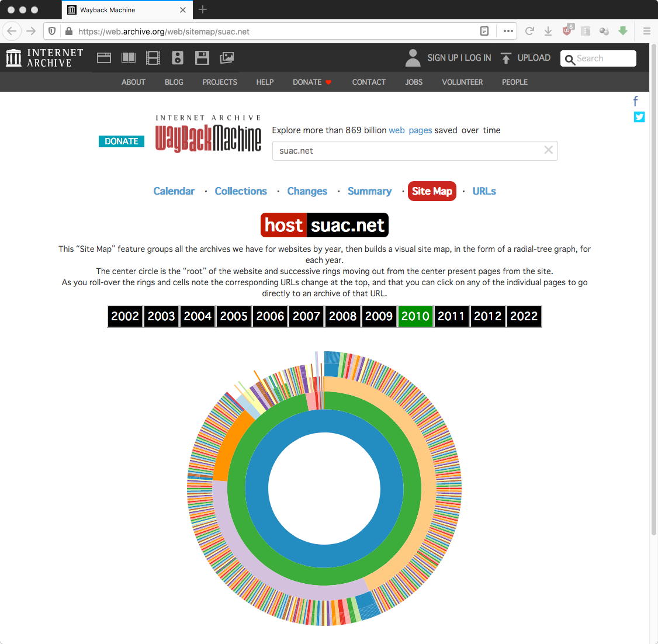658x644 pixels.
Task: Select highlighted year 2010
Action: (415, 316)
